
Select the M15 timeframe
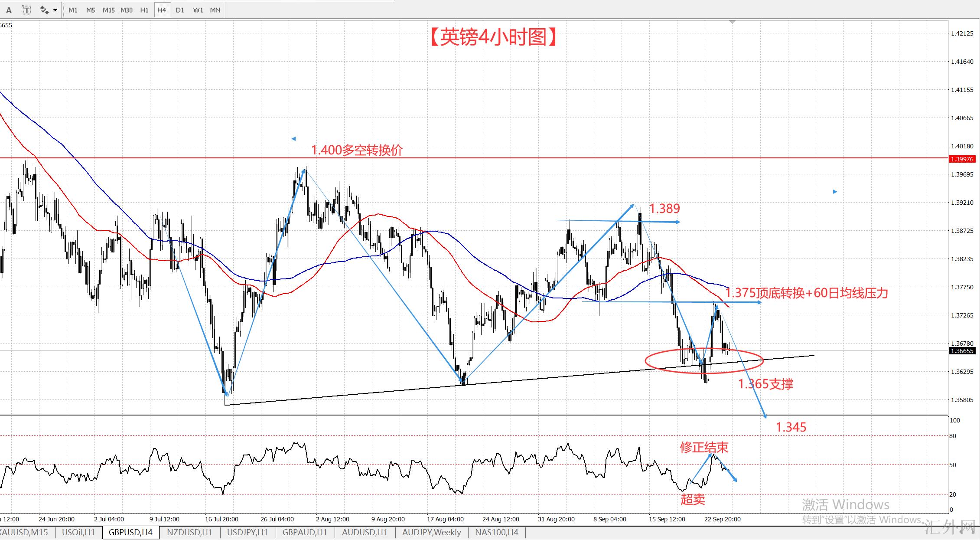click(108, 10)
